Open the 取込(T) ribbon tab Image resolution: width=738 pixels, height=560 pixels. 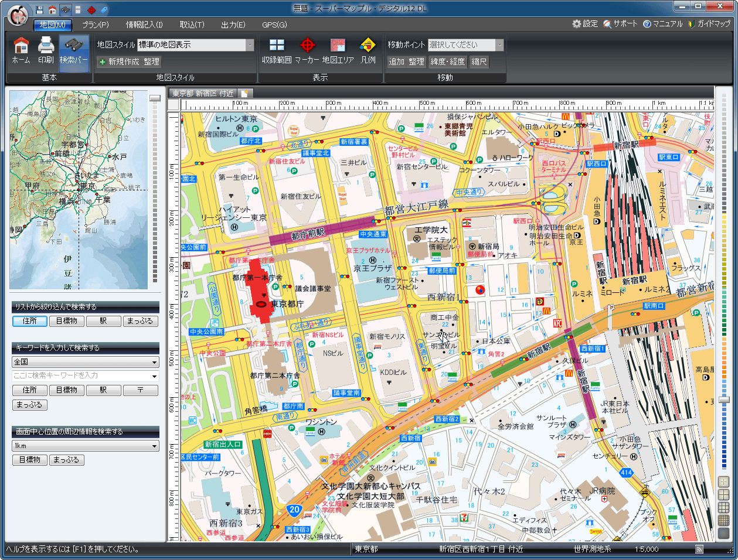[x=192, y=25]
